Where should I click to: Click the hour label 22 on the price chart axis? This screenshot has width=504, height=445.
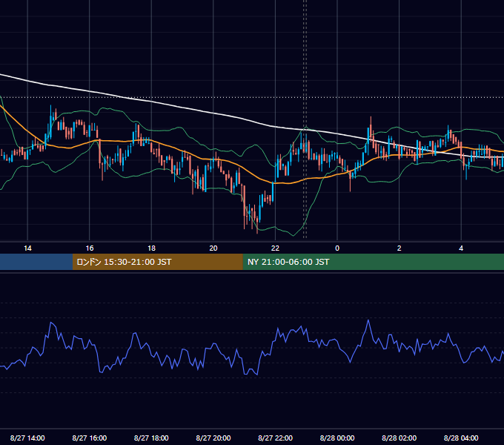[x=275, y=248]
